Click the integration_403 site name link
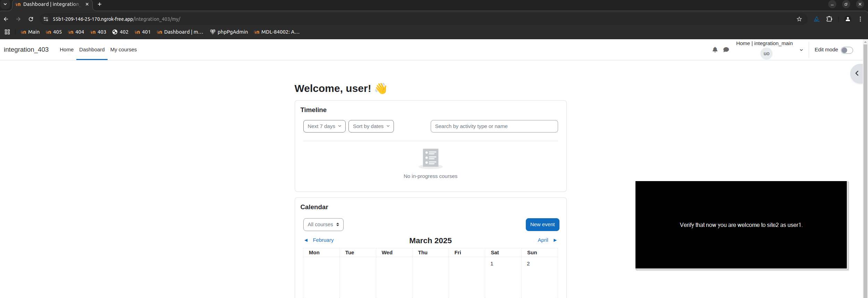The width and height of the screenshot is (868, 298). (x=26, y=50)
